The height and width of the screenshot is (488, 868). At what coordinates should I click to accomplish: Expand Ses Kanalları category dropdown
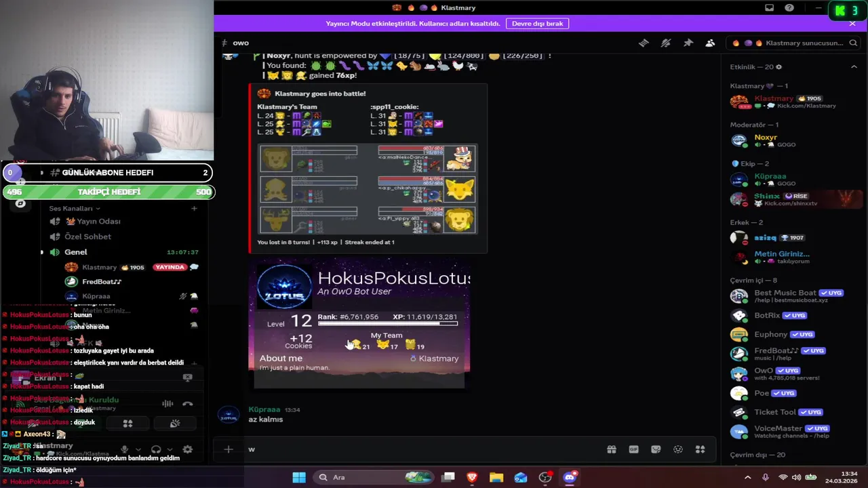(x=75, y=208)
